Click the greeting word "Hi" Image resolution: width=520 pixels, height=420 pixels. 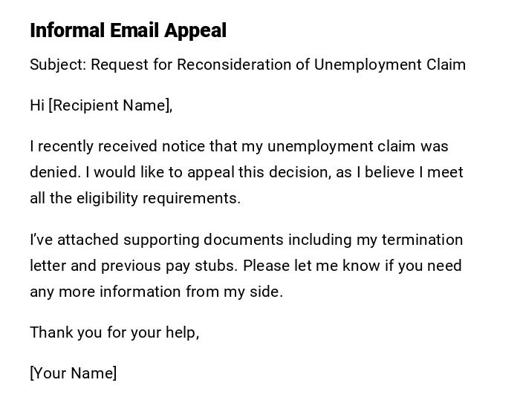point(37,105)
